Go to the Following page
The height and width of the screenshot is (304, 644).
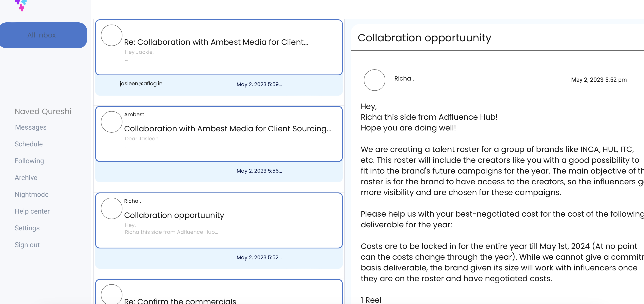click(29, 161)
